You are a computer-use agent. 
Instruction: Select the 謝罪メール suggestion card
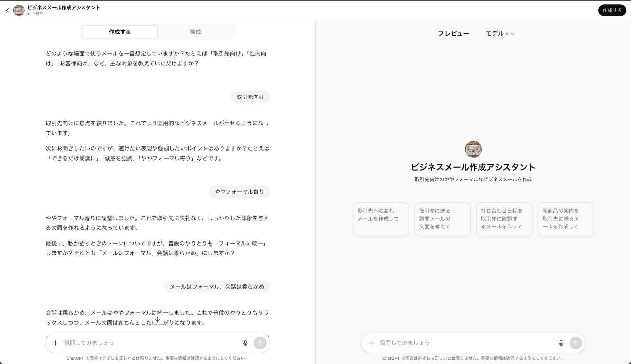442,219
